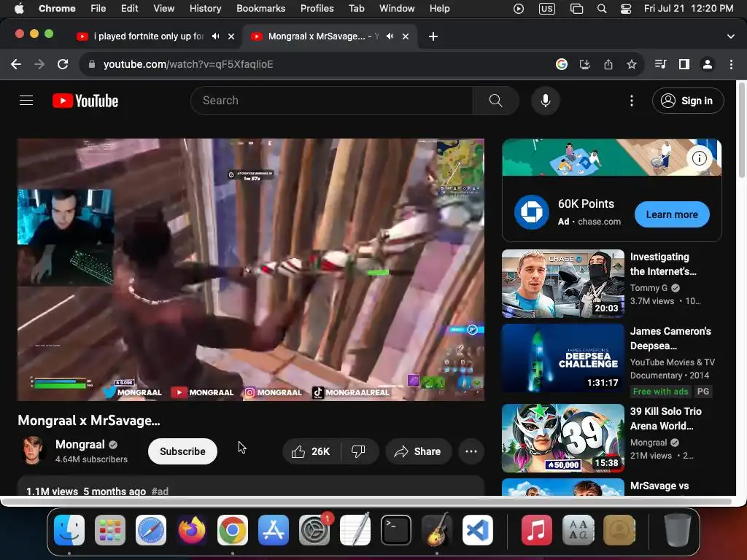The height and width of the screenshot is (560, 747).
Task: Start voice search with microphone icon
Action: pyautogui.click(x=546, y=101)
